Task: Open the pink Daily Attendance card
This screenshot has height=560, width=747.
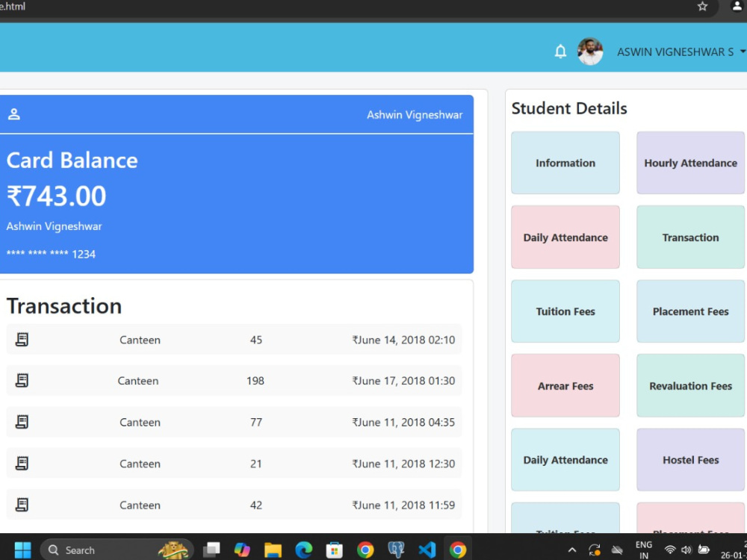Action: (565, 237)
